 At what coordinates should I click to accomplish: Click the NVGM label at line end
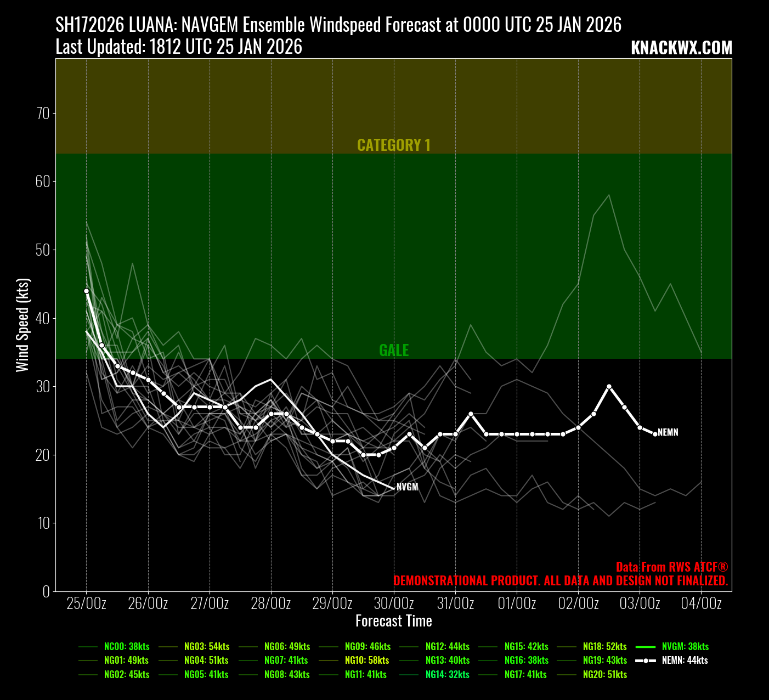(x=408, y=487)
